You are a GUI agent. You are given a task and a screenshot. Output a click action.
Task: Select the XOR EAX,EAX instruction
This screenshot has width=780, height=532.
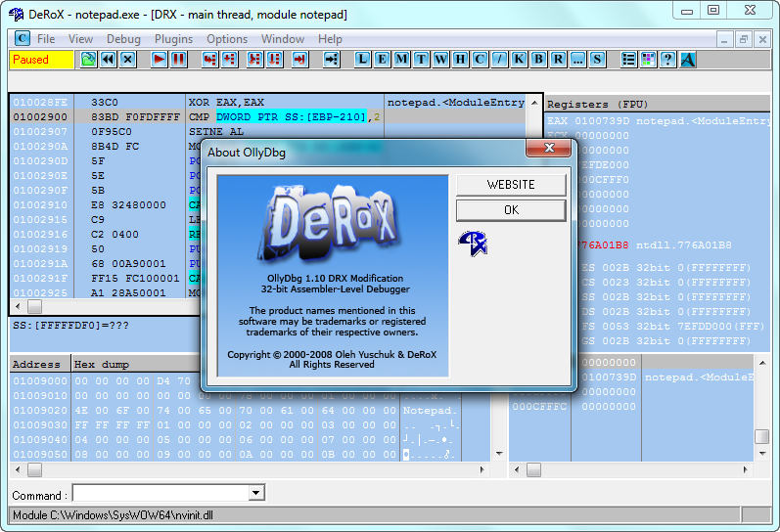pyautogui.click(x=226, y=103)
